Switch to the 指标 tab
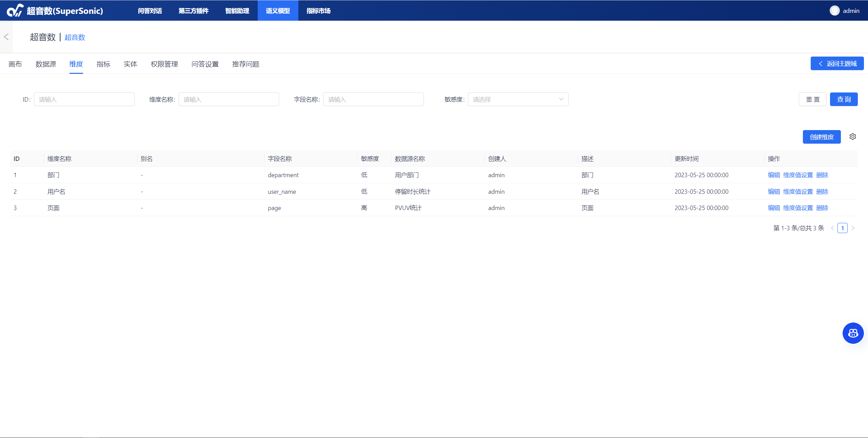 (103, 64)
